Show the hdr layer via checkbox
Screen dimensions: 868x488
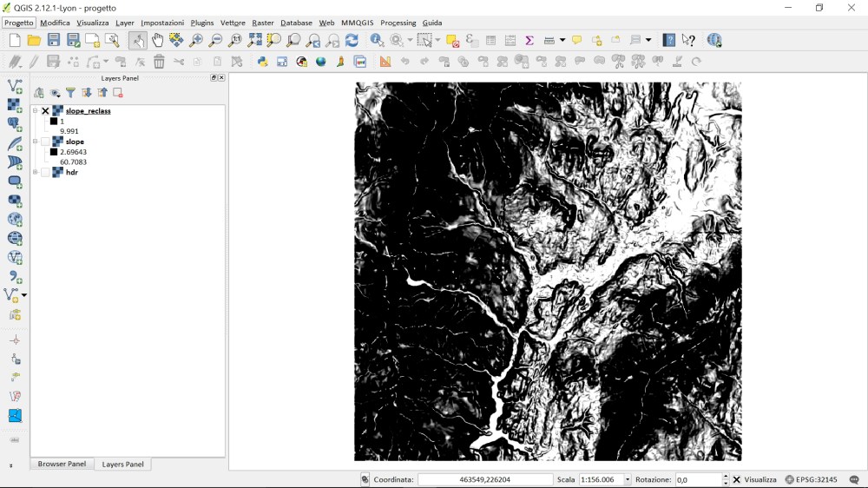click(x=46, y=172)
